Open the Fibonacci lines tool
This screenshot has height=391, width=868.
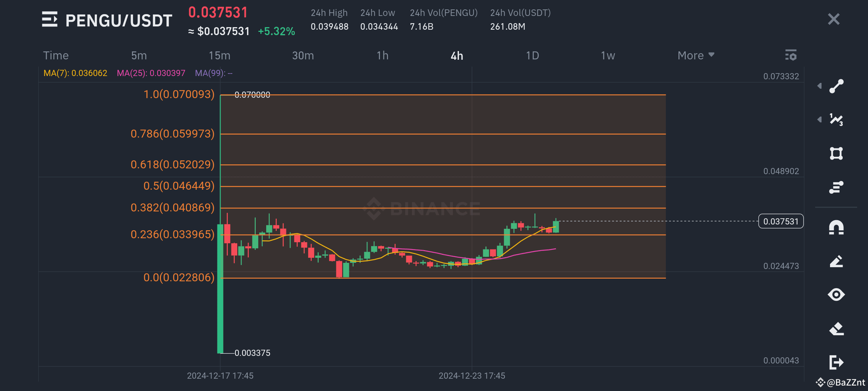tap(836, 187)
